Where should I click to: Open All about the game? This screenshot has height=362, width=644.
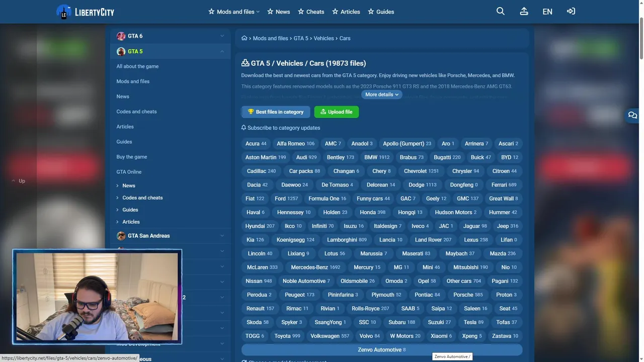137,66
